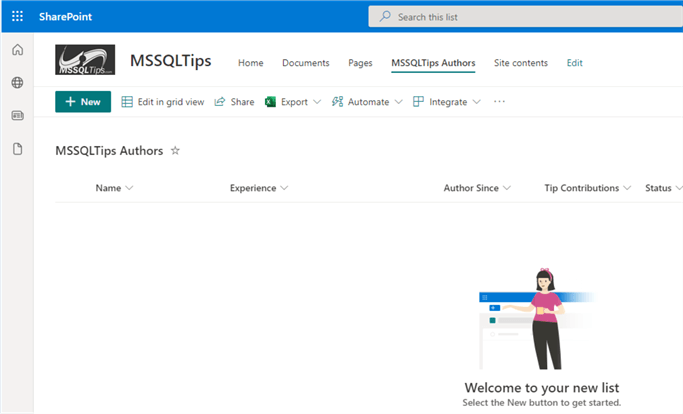Select the MSSQLTips Authors navigation tab

433,63
